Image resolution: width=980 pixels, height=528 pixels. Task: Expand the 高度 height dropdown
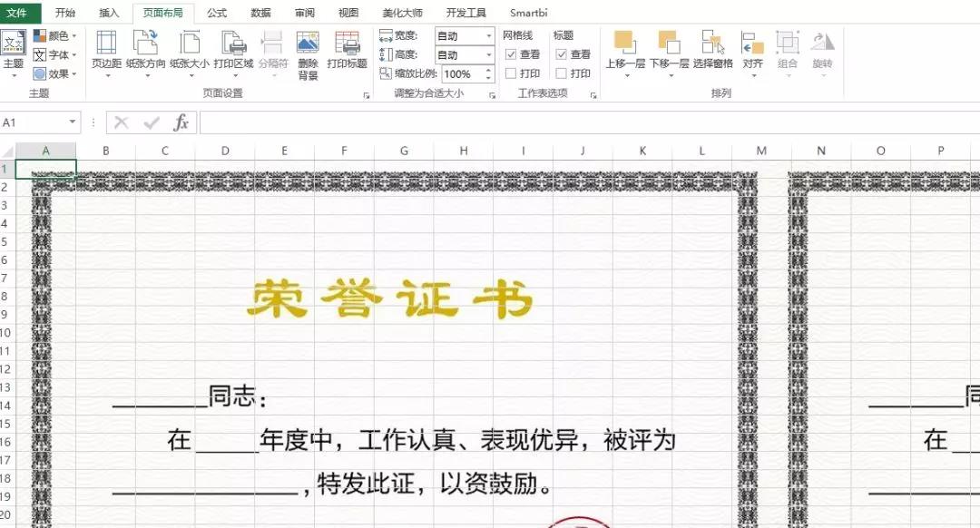tap(487, 55)
